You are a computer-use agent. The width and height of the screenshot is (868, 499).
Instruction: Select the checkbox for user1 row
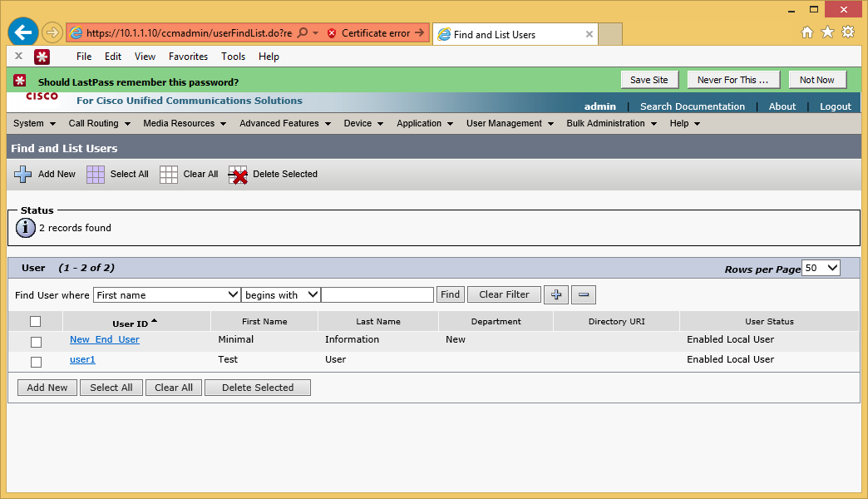click(36, 361)
